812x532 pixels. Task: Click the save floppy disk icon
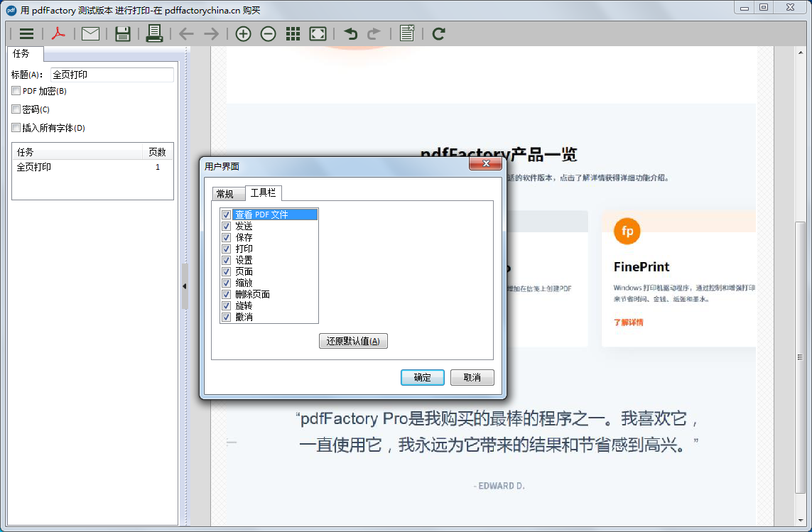click(123, 33)
